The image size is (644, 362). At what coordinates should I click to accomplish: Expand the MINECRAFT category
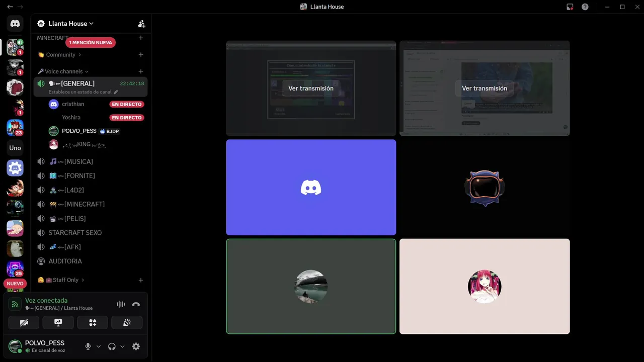(x=55, y=38)
